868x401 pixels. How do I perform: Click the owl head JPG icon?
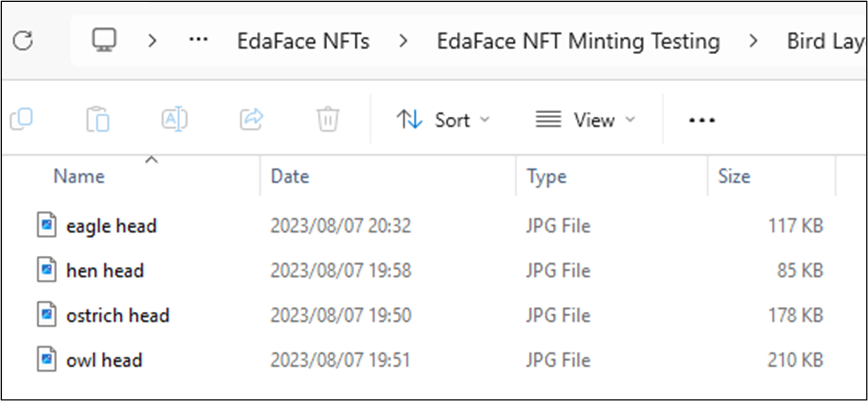(47, 360)
